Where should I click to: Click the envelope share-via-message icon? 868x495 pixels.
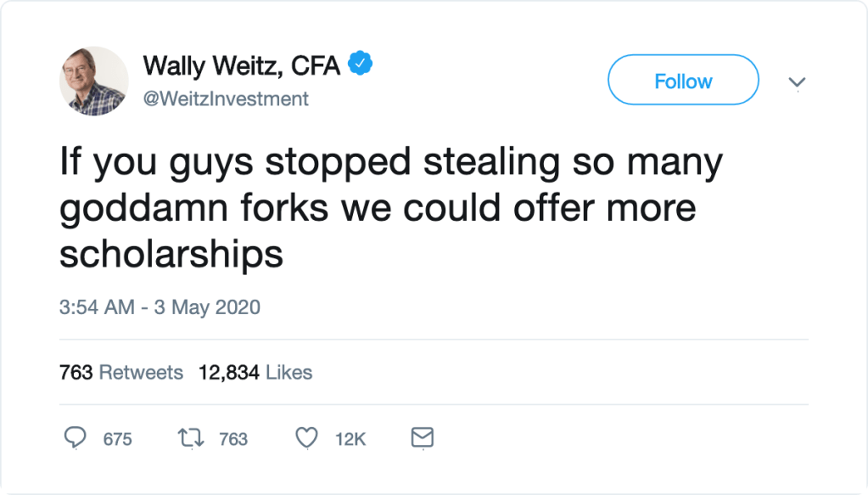[422, 438]
